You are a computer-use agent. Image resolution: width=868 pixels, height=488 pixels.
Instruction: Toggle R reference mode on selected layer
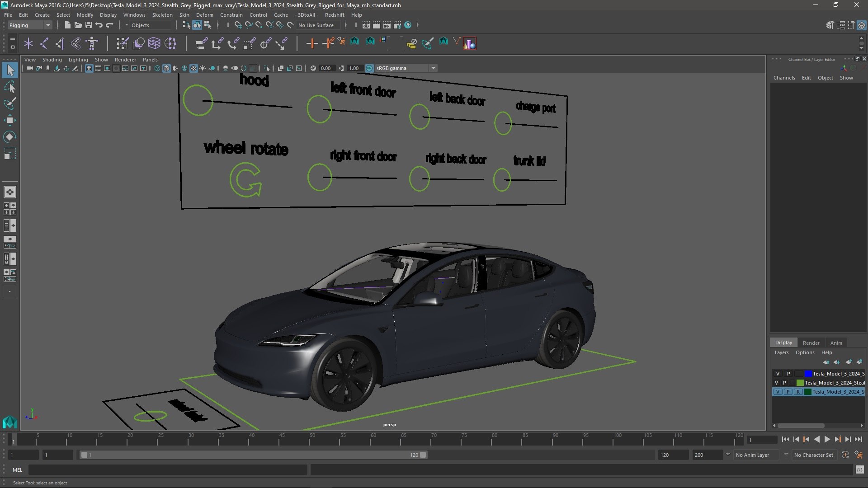point(798,392)
